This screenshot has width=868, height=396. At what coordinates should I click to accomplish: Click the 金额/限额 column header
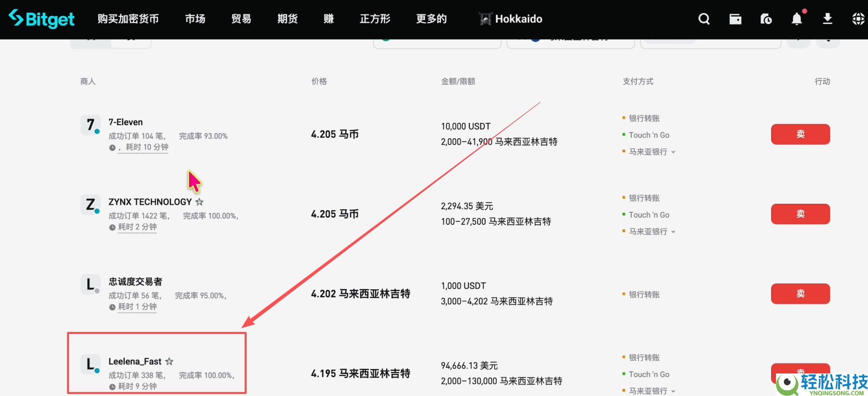[458, 81]
